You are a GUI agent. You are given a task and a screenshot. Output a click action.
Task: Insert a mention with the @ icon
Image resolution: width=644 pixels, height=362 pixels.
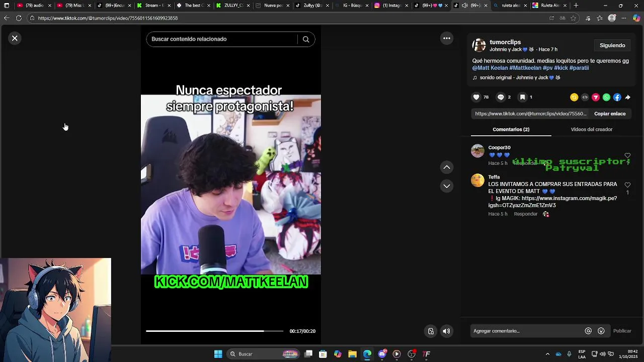[588, 331]
